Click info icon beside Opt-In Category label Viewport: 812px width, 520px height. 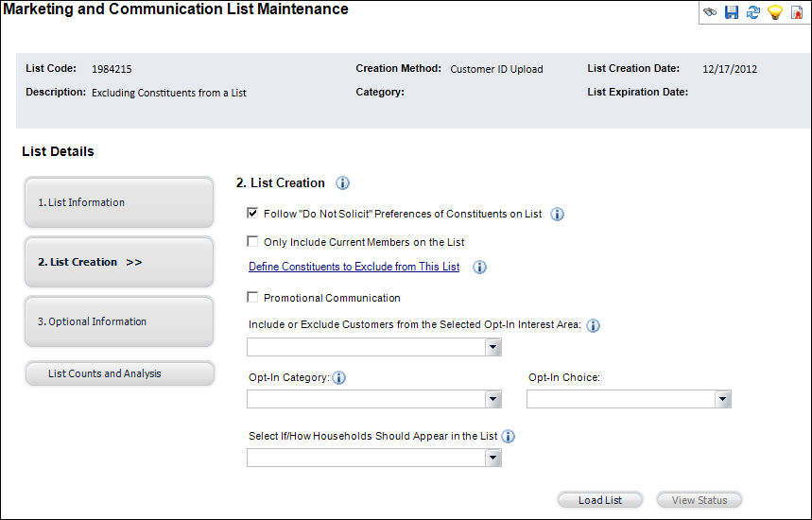[338, 377]
